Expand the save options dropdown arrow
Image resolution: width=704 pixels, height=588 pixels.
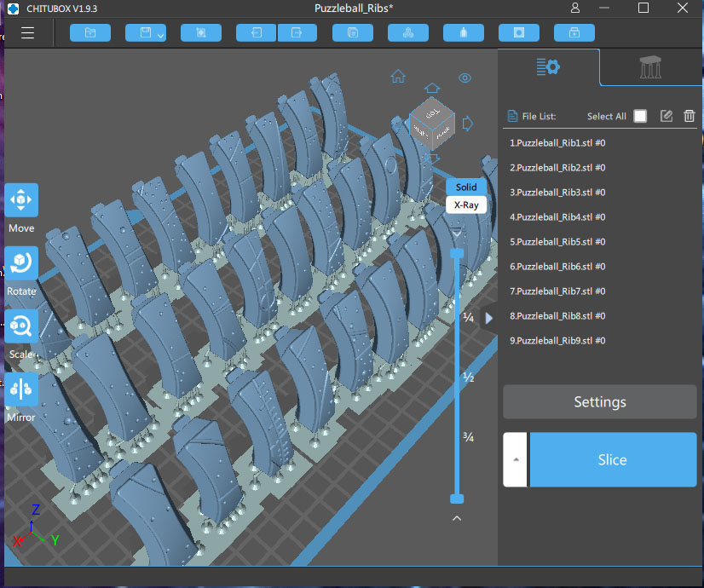click(x=161, y=35)
